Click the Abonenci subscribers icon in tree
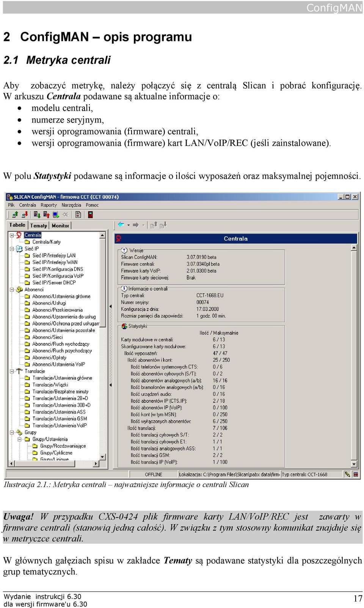 tap(19, 289)
